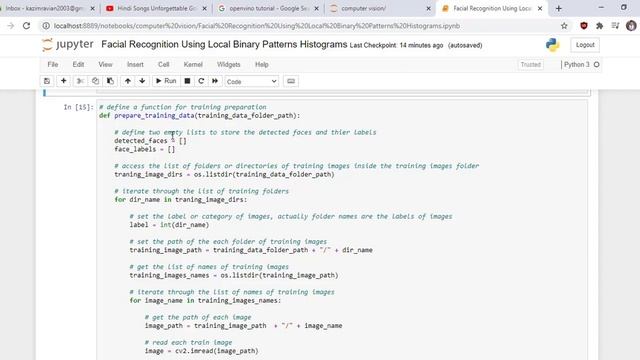Click the def prepare_training_data line
This screenshot has width=640, height=360.
[x=199, y=116]
